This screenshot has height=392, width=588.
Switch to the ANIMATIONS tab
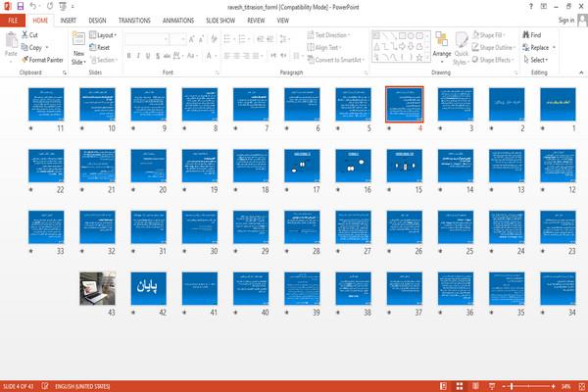(178, 21)
